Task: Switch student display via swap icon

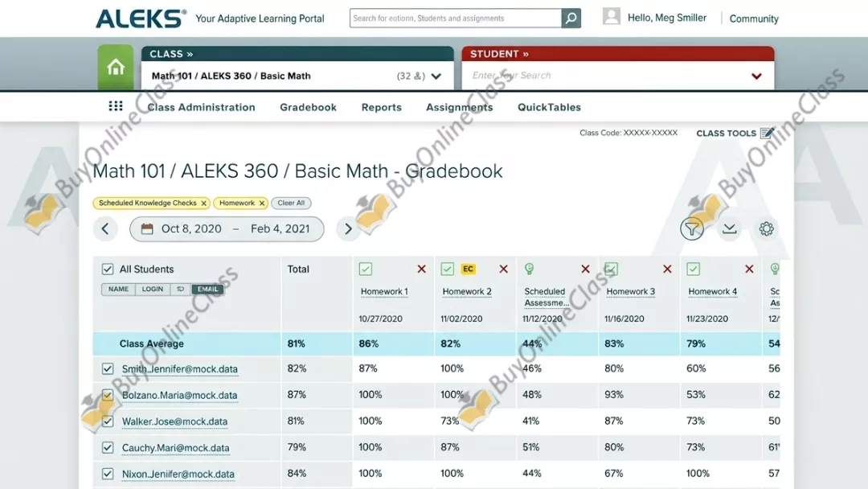Action: [x=181, y=289]
